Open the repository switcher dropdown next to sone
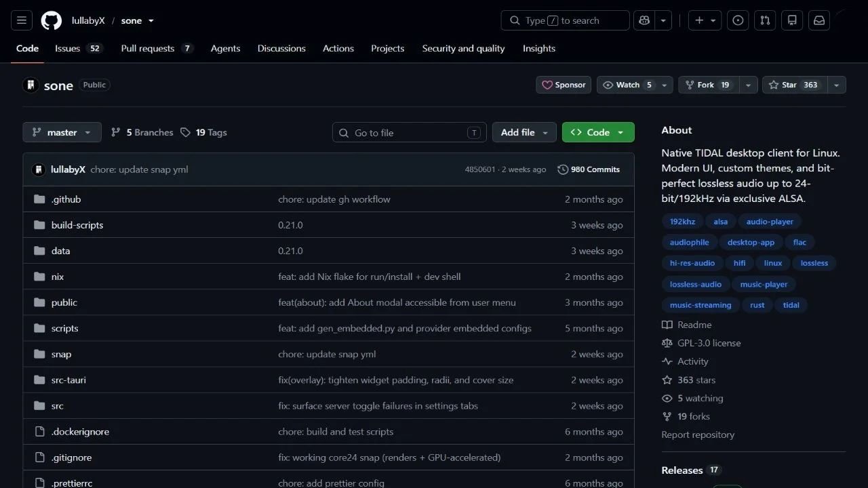This screenshot has height=488, width=868. pos(151,20)
